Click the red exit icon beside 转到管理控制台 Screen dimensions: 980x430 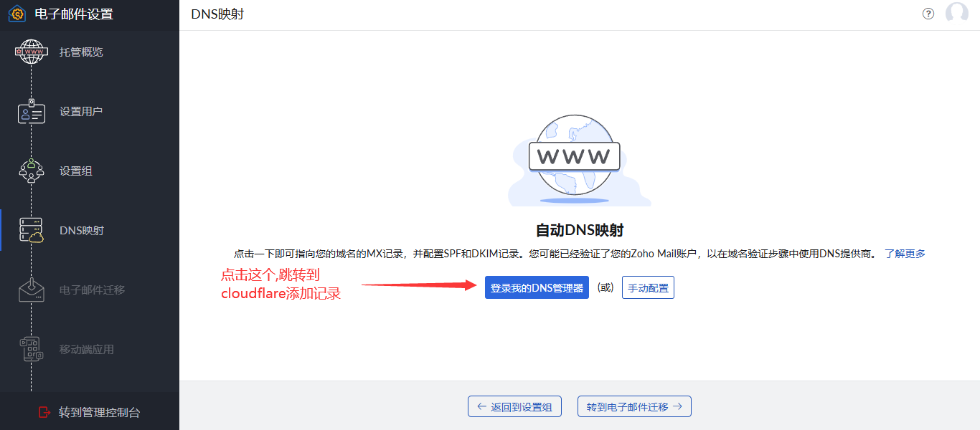coord(44,412)
